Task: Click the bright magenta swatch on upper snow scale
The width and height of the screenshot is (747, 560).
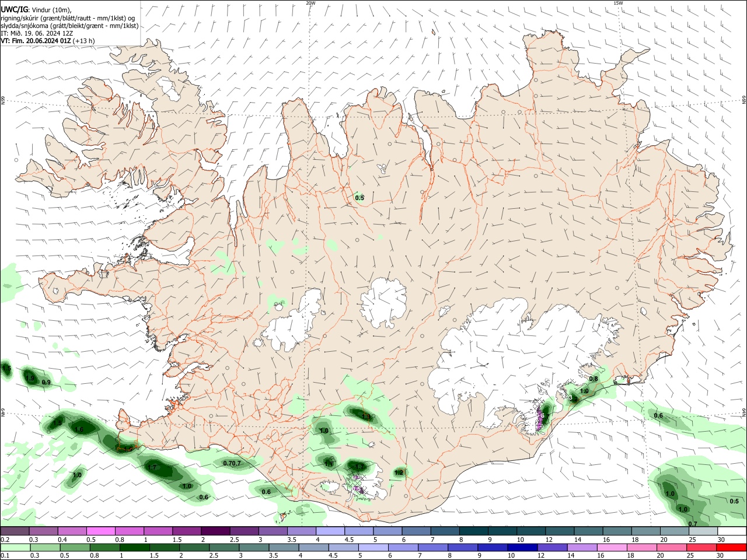Action: click(100, 531)
